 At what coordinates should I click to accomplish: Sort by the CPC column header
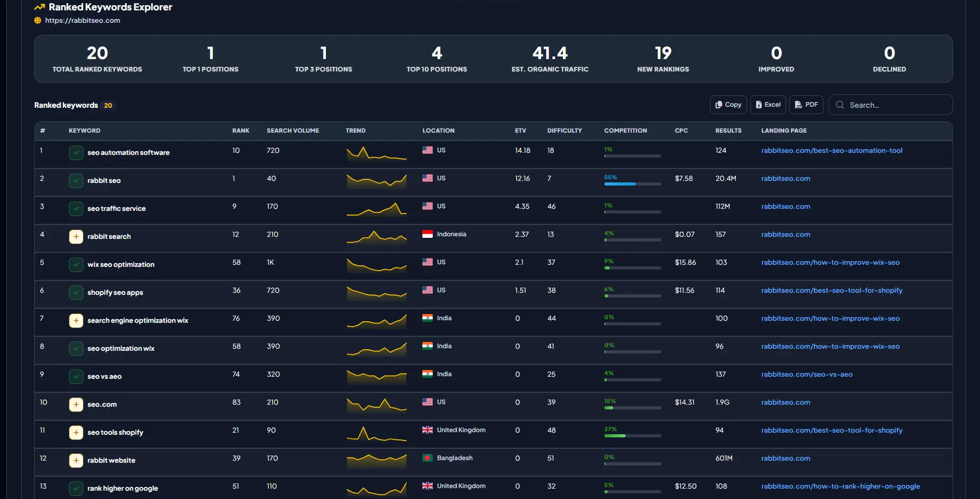pos(681,131)
